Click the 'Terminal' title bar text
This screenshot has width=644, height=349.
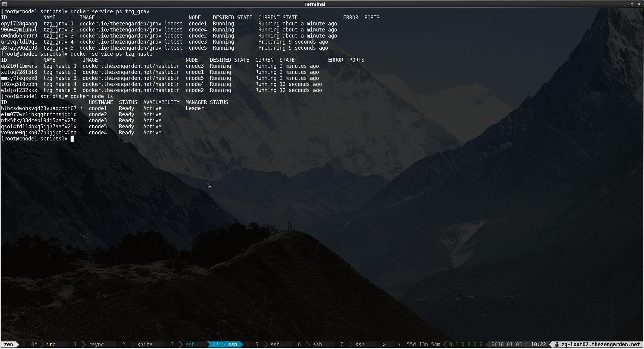pyautogui.click(x=315, y=4)
